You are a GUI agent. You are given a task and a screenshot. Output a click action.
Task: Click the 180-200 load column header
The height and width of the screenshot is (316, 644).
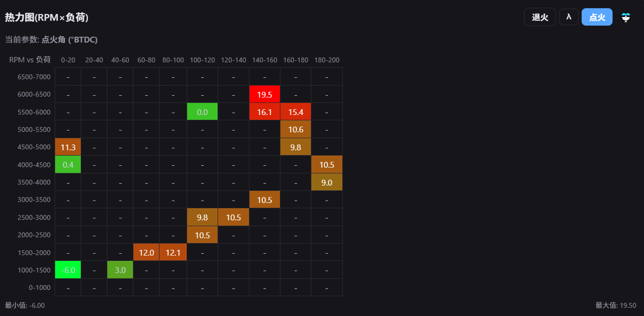point(327,60)
